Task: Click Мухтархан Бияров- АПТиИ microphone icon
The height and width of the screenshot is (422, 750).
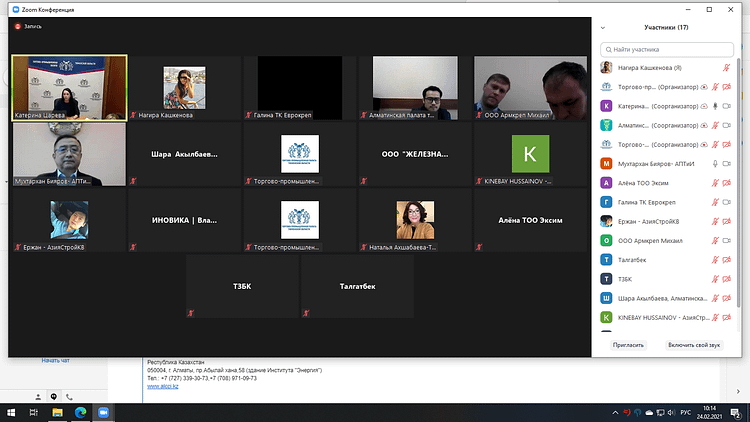Action: click(715, 164)
